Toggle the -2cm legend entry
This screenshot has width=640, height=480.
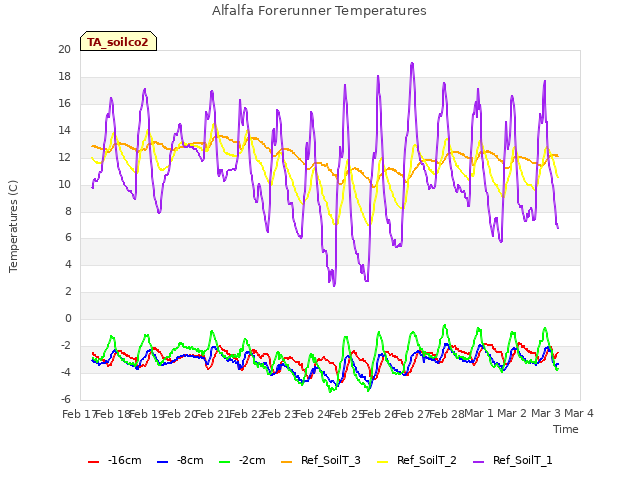point(242,460)
